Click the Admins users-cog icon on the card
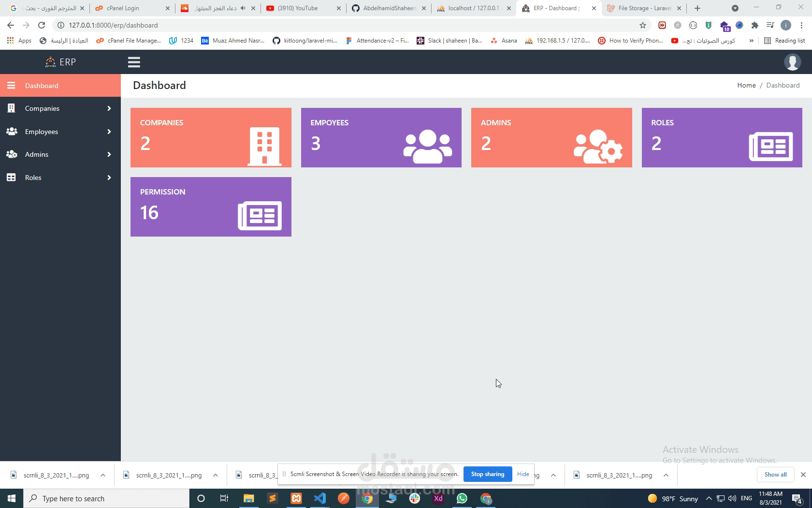The image size is (812, 508). pos(598,146)
